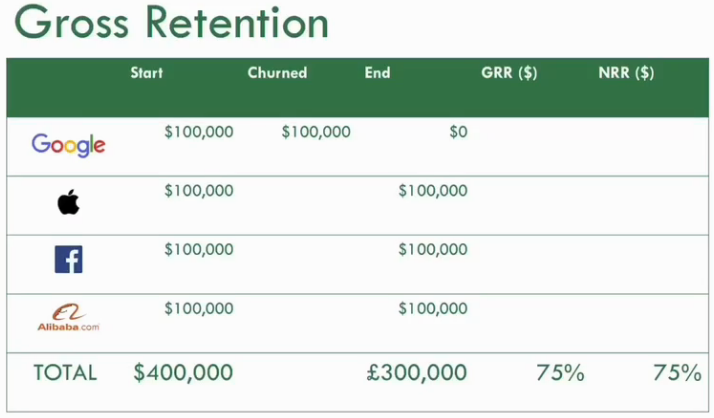
Task: Select the End column header
Action: point(377,73)
